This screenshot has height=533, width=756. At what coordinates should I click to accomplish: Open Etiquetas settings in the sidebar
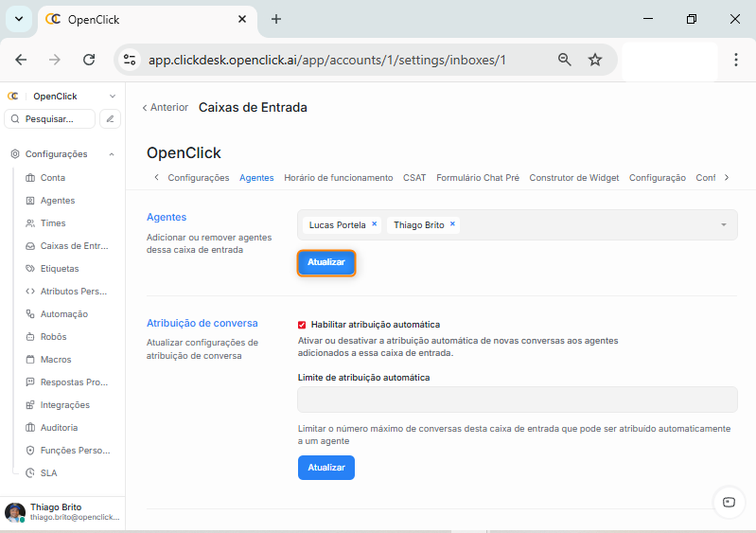tap(59, 269)
